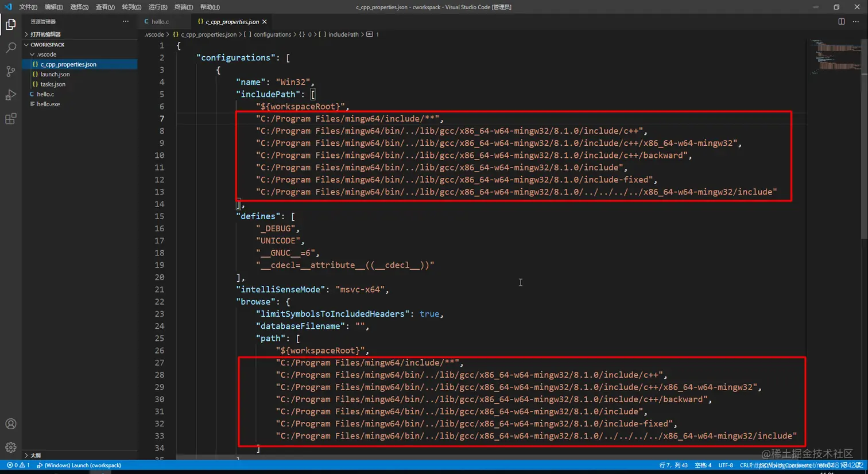The height and width of the screenshot is (474, 868).
Task: Open editor More Actions ellipsis
Action: 856,22
